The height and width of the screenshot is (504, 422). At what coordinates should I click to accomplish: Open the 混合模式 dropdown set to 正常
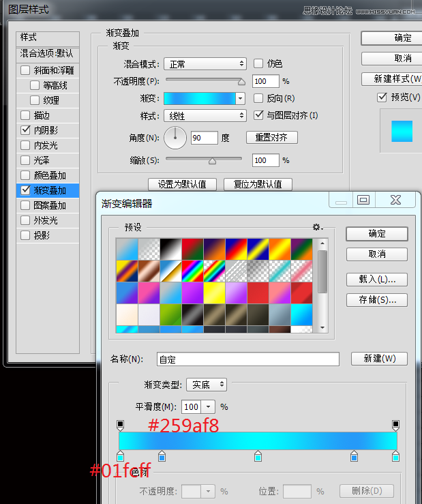pos(205,64)
